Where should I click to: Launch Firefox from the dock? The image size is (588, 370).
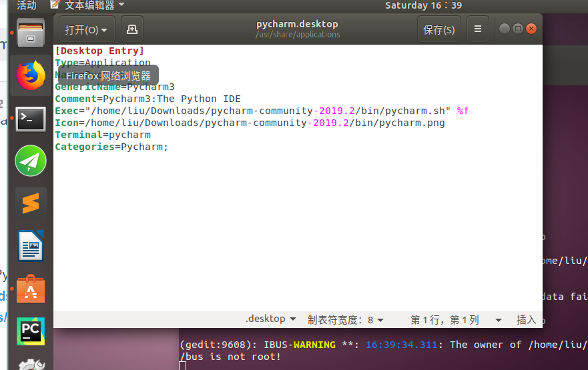click(x=31, y=75)
